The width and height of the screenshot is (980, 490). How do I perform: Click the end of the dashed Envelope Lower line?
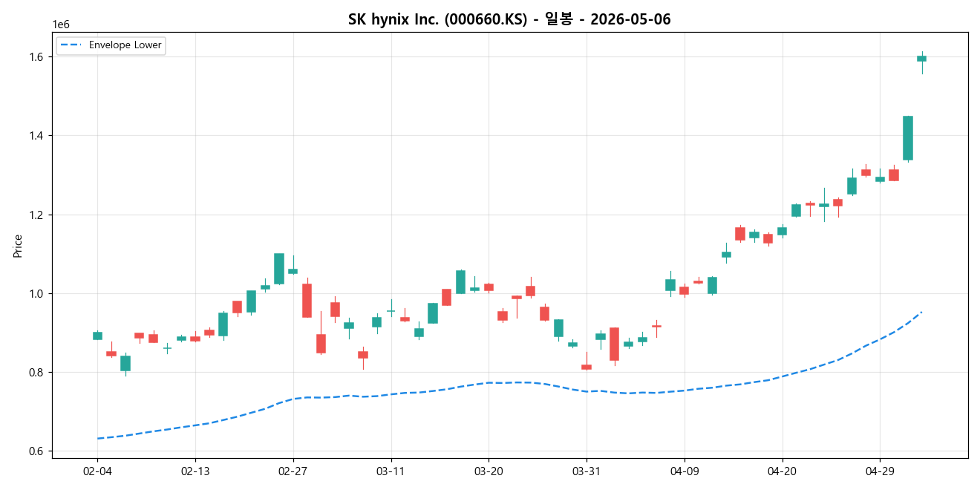(921, 312)
